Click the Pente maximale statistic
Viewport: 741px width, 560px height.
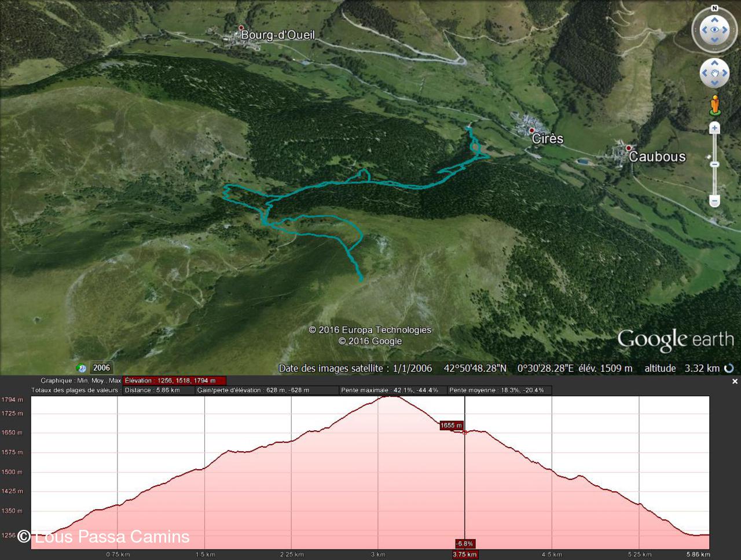pos(389,390)
